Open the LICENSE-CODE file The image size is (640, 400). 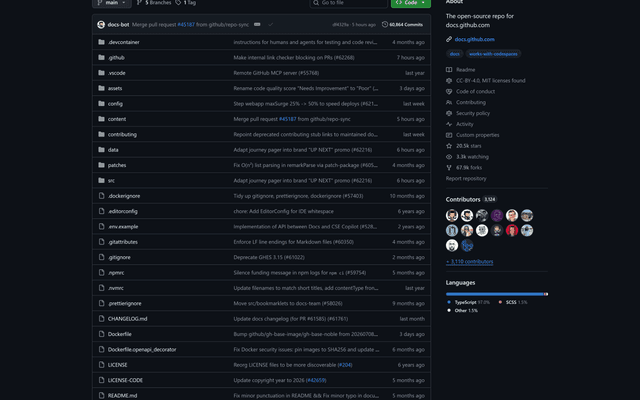(x=125, y=380)
